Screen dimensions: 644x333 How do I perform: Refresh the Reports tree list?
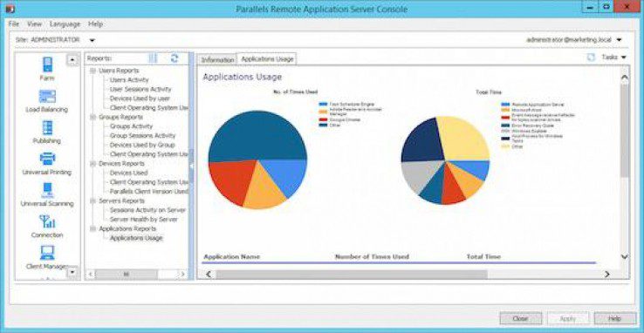coord(175,58)
